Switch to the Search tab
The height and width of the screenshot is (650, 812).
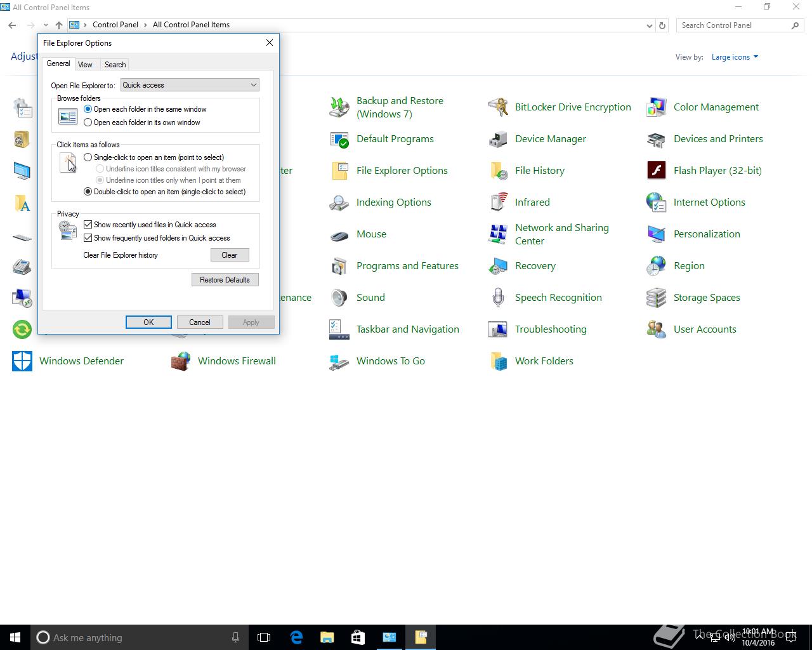click(x=115, y=65)
